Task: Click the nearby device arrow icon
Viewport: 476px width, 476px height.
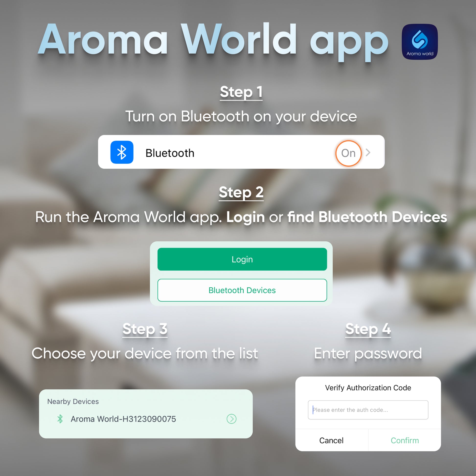Action: click(231, 419)
